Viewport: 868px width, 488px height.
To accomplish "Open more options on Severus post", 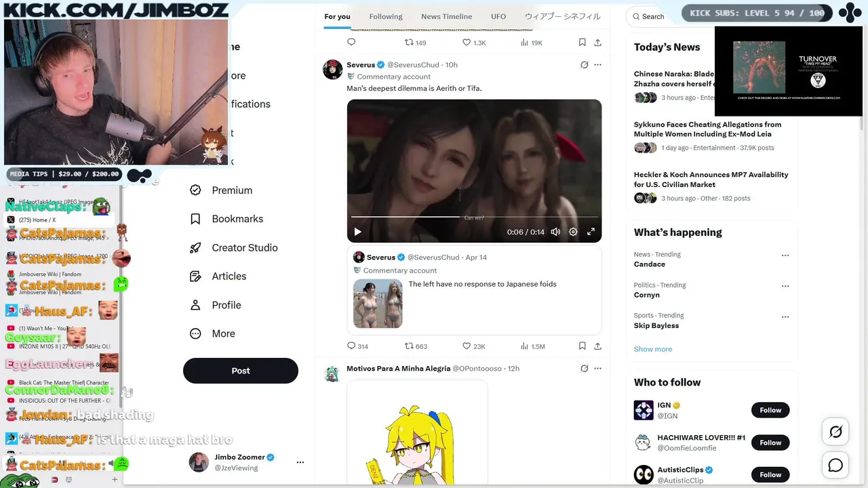I will 597,65.
